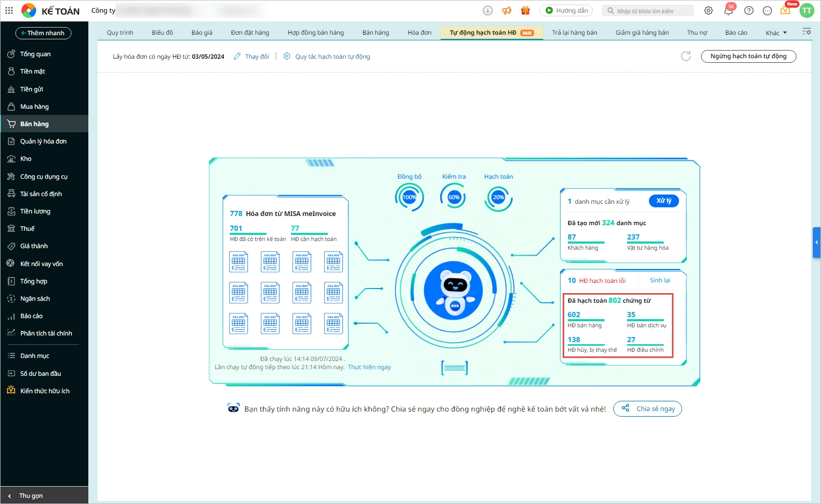Switch to the Hóa đơn tab

click(419, 33)
